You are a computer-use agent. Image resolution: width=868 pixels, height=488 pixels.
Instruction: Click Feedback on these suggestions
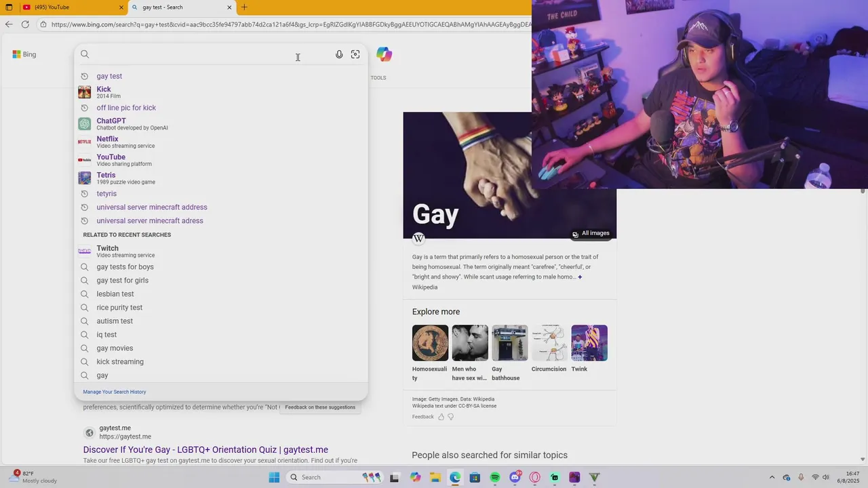tap(320, 407)
